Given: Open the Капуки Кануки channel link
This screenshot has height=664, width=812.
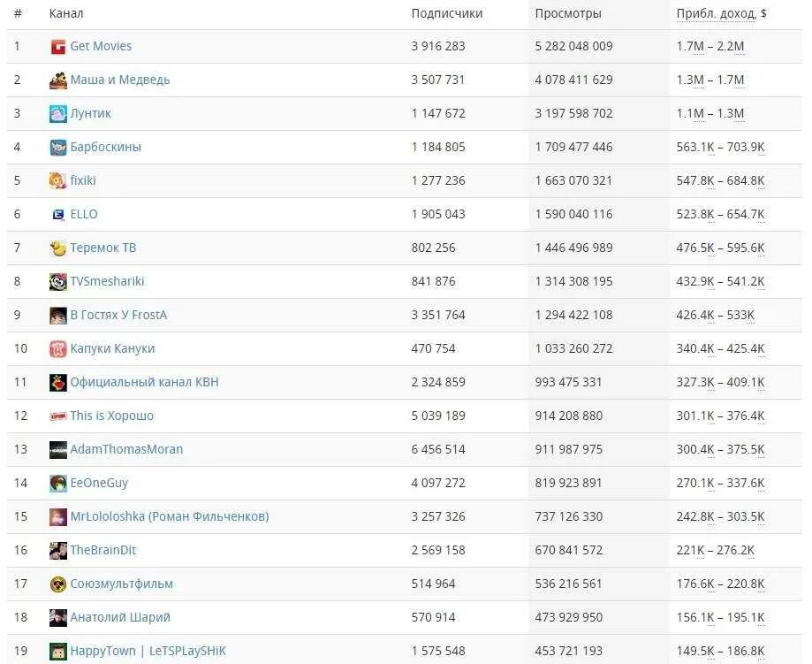Looking at the screenshot, I should click(112, 349).
